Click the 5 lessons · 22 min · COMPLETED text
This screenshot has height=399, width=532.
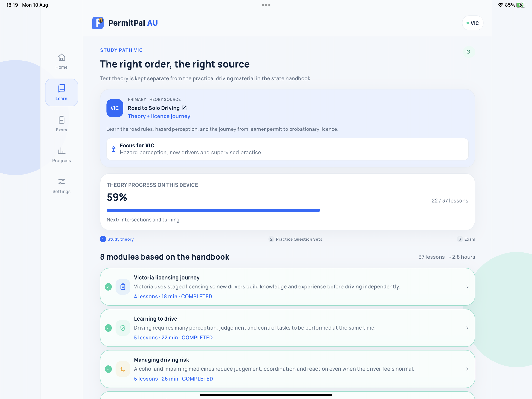click(x=173, y=338)
